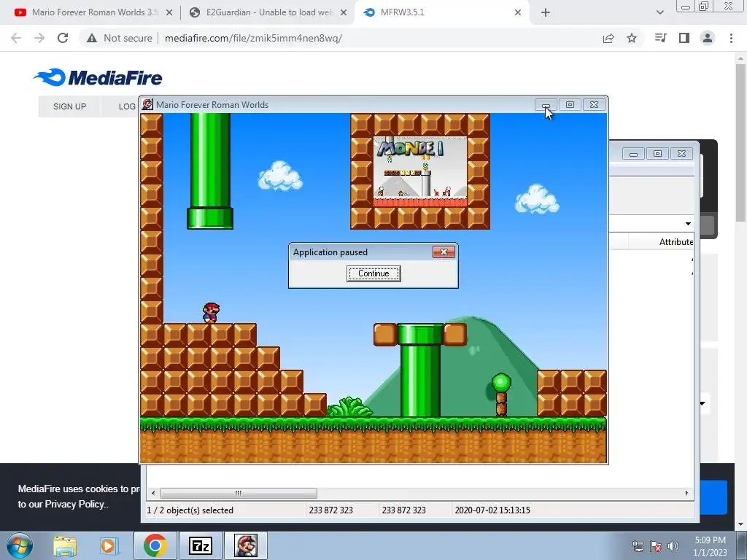Toggle the Chrome side panel

[x=684, y=38]
